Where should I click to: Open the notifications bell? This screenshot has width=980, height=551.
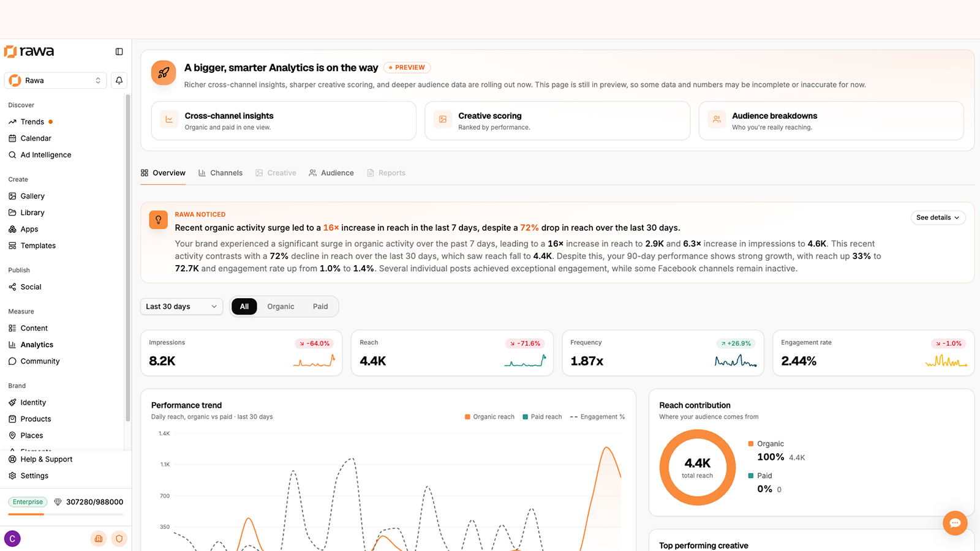click(119, 80)
